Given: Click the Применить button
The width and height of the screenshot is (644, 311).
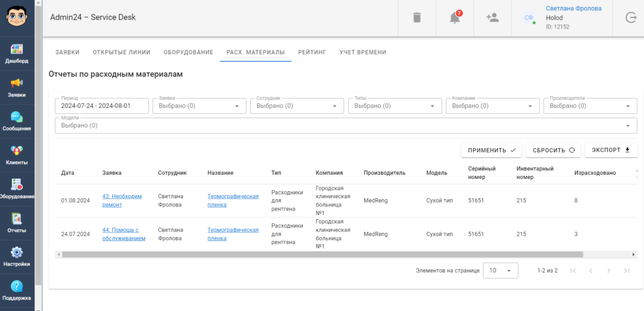Looking at the screenshot, I should coord(491,150).
